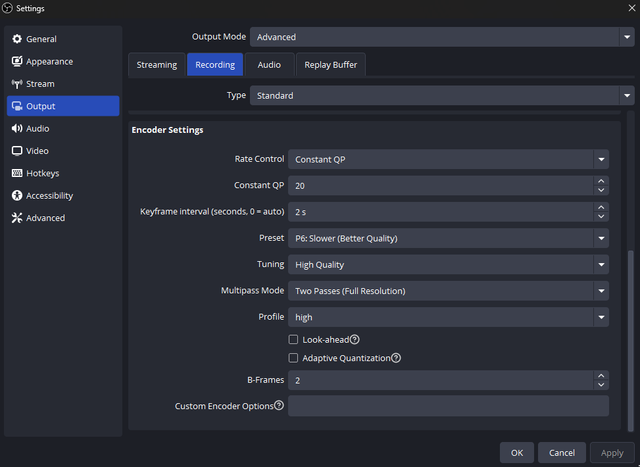The height and width of the screenshot is (467, 640).
Task: Click the Look-ahead help question mark icon
Action: [x=355, y=339]
